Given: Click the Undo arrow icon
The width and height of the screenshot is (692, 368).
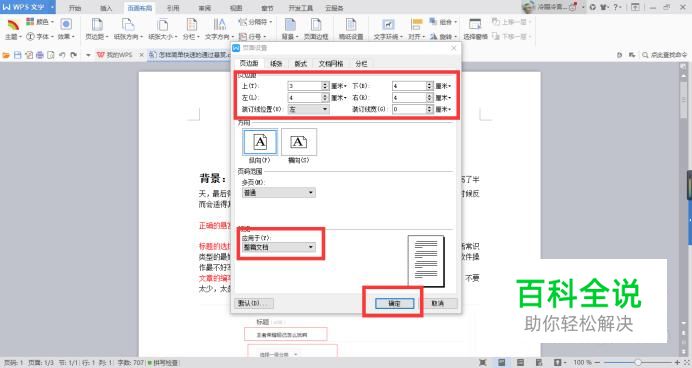Looking at the screenshot, I should coord(62,55).
